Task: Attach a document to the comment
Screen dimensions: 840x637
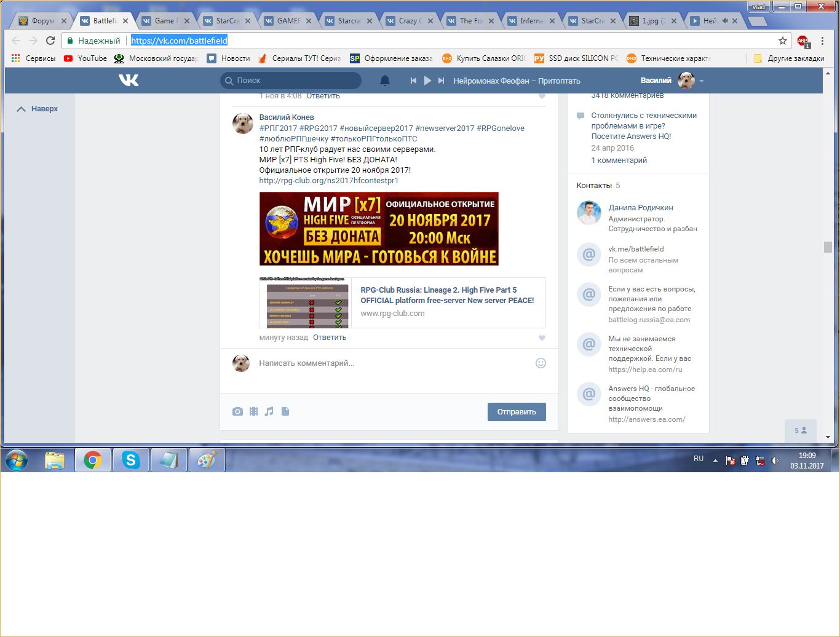Action: tap(285, 411)
